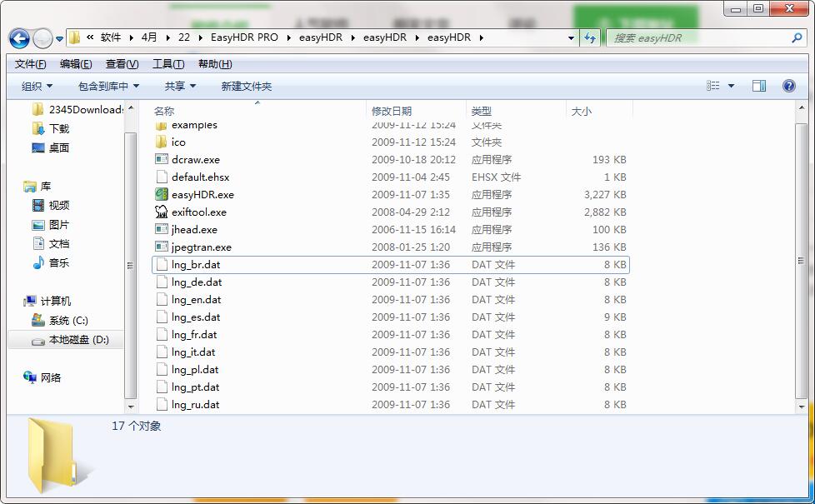Select lng_ru.dat file icon
This screenshot has height=504, width=815.
pos(161,405)
